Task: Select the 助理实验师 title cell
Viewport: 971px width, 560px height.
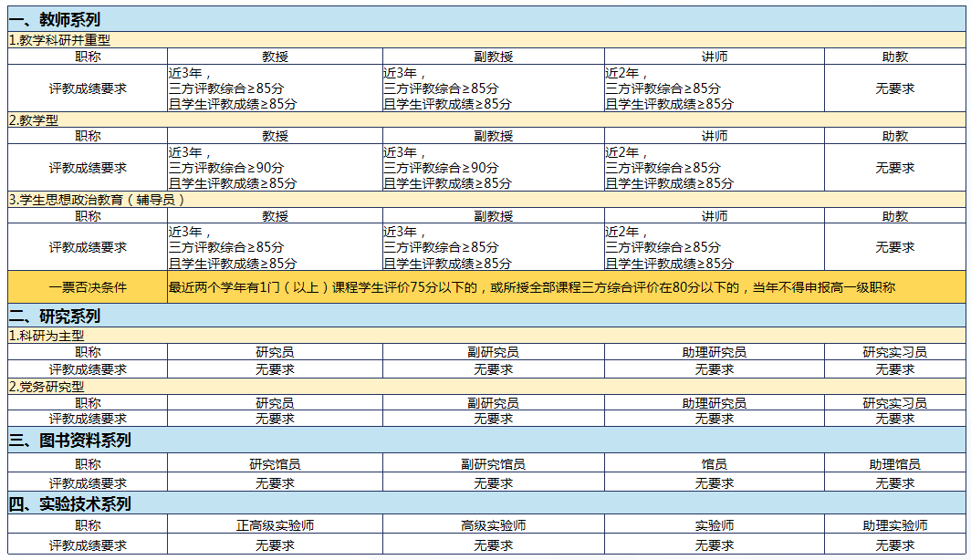Action: (x=894, y=525)
